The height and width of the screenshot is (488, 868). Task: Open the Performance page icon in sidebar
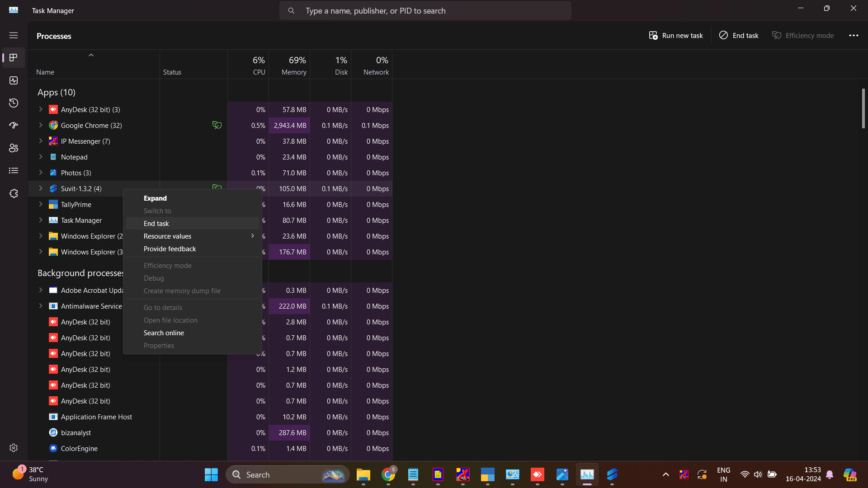click(x=14, y=80)
